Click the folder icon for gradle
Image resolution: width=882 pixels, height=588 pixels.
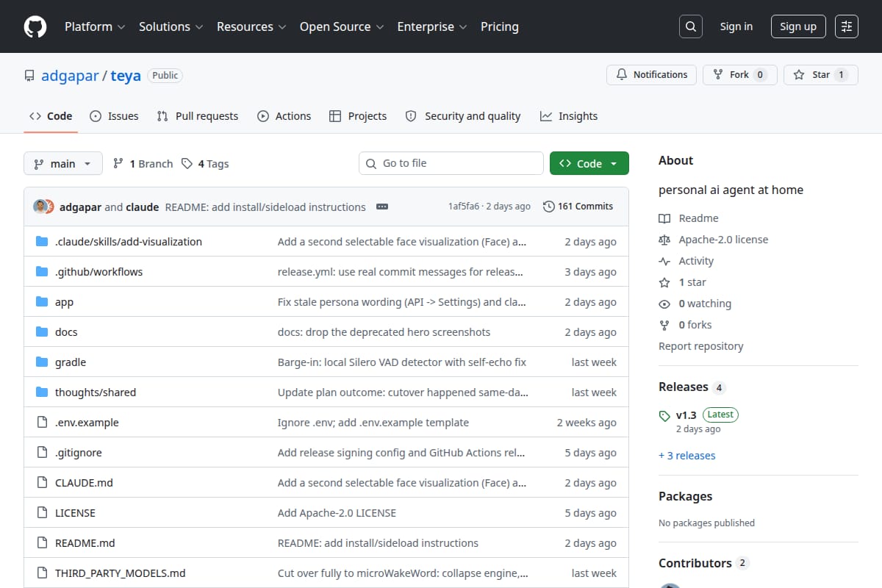tap(42, 362)
